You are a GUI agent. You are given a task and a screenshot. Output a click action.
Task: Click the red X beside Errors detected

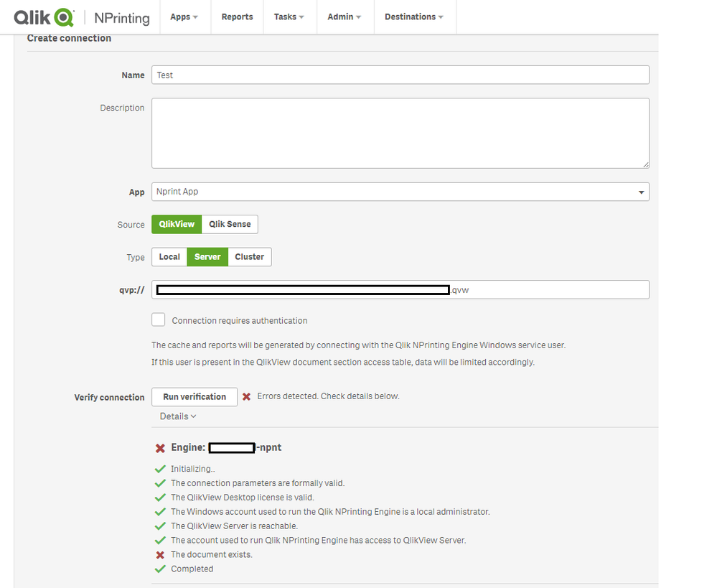(246, 397)
